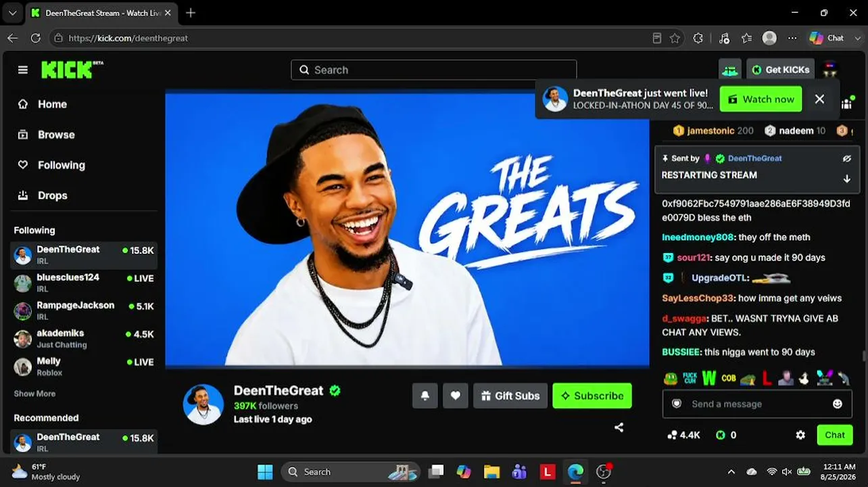
Task: Select the green W emote
Action: [x=708, y=377]
